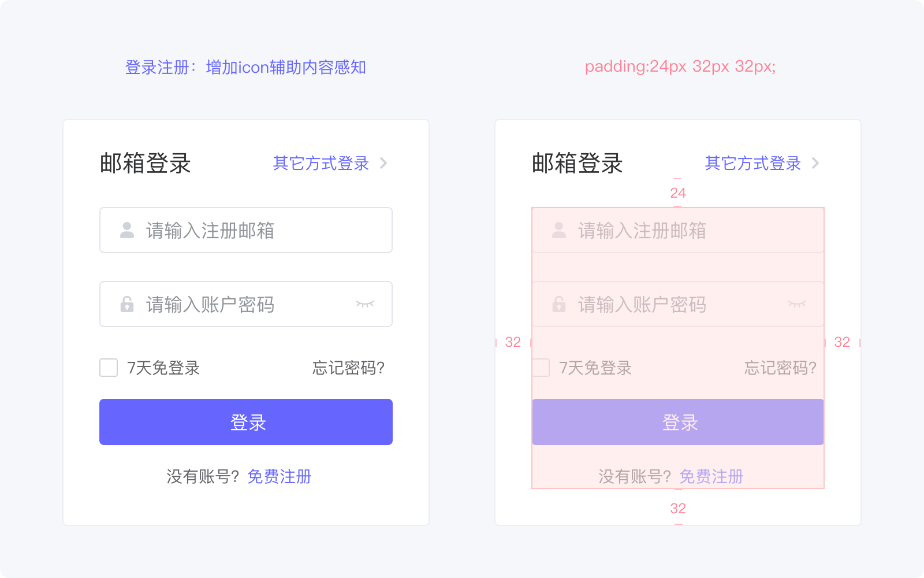Image resolution: width=924 pixels, height=578 pixels.
Task: Click the user icon in right annotated form
Action: (559, 230)
